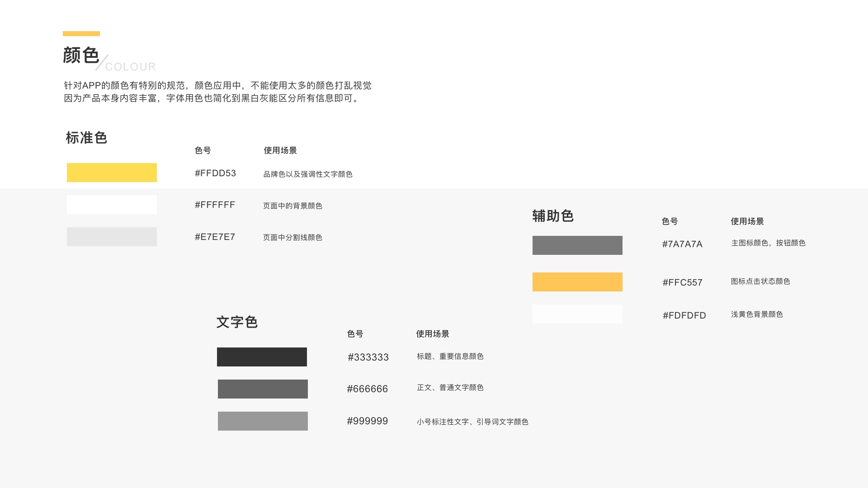Click the #333333 hex code text

point(368,357)
